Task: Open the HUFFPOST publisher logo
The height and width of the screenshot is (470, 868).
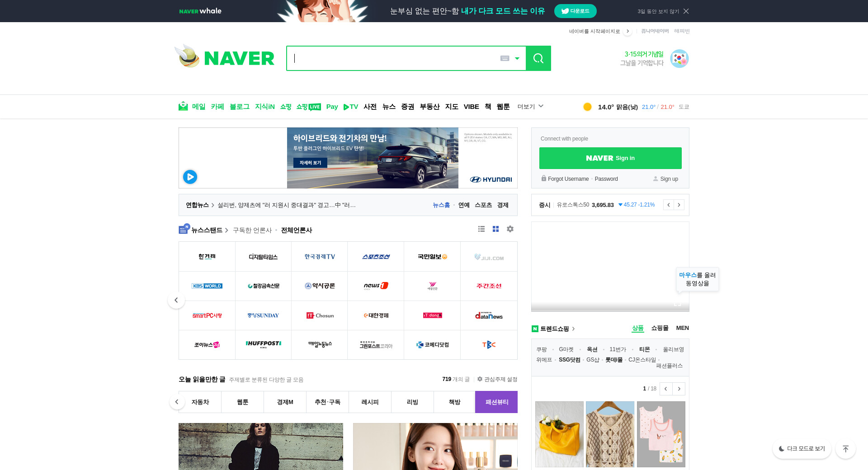Action: coord(263,345)
